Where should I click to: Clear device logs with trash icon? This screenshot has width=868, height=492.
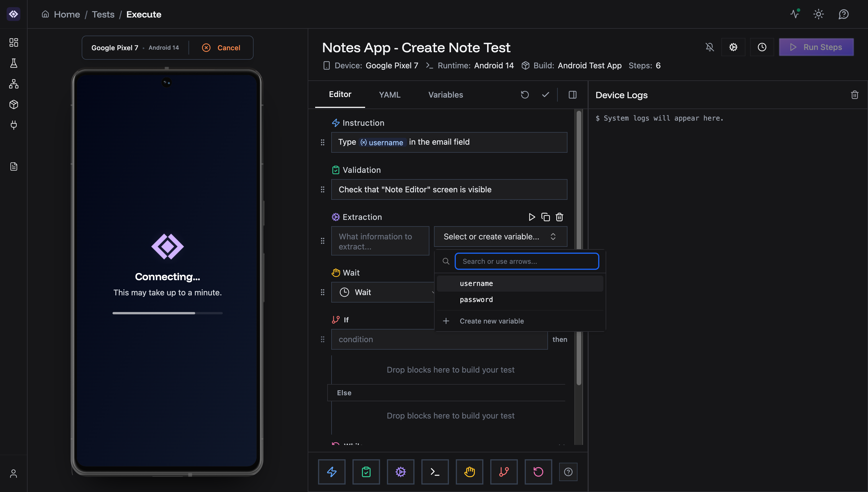tap(855, 95)
